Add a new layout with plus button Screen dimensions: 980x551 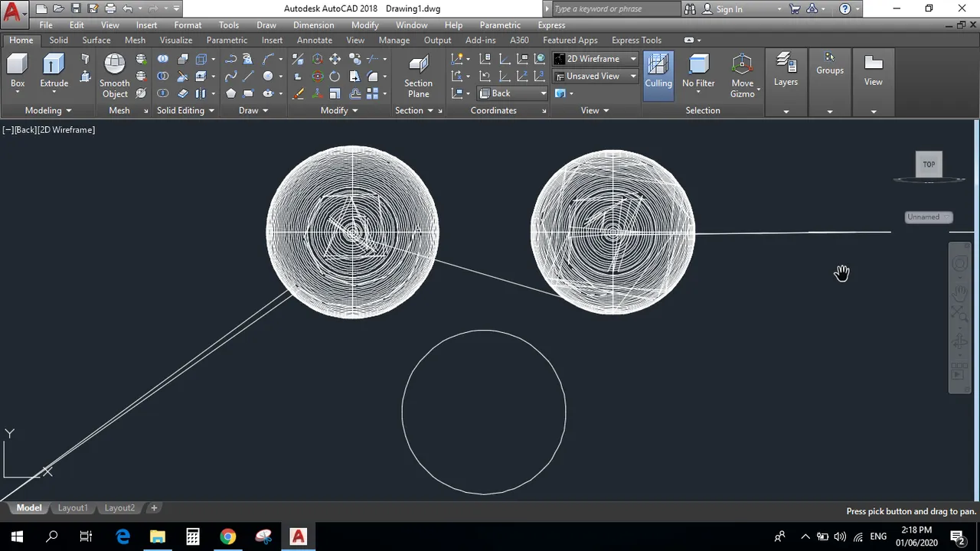(154, 508)
